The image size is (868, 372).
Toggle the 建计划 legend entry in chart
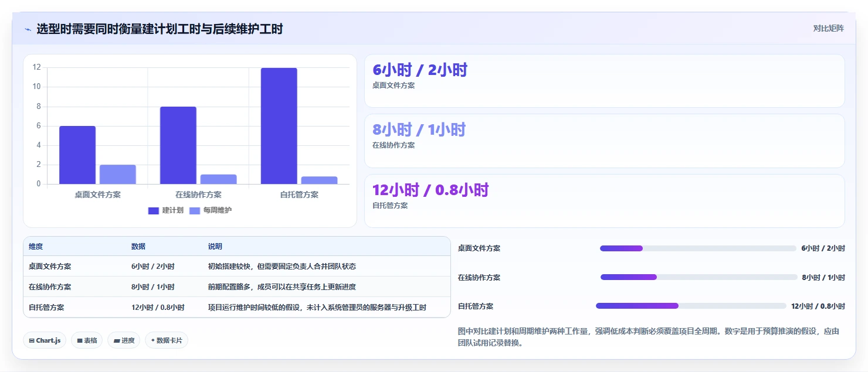pyautogui.click(x=166, y=210)
